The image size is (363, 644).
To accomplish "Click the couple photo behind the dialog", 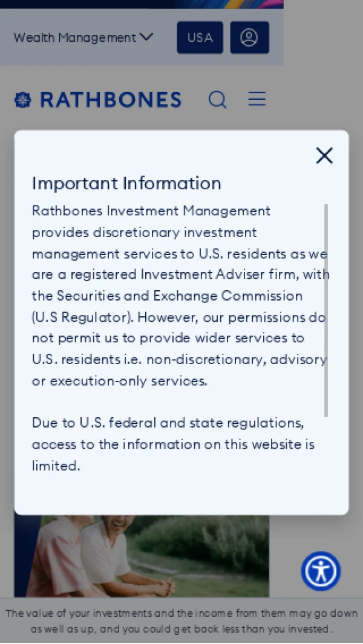I will pos(155,556).
